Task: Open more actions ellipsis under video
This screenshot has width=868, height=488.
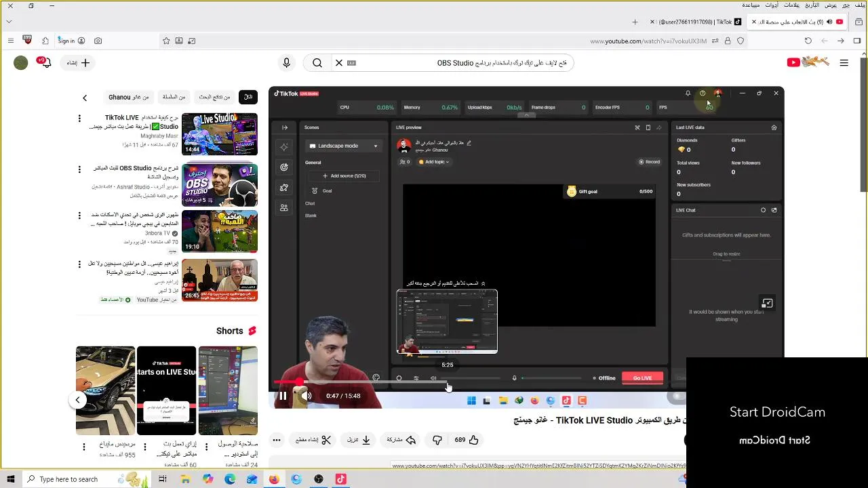Action: pos(277,440)
